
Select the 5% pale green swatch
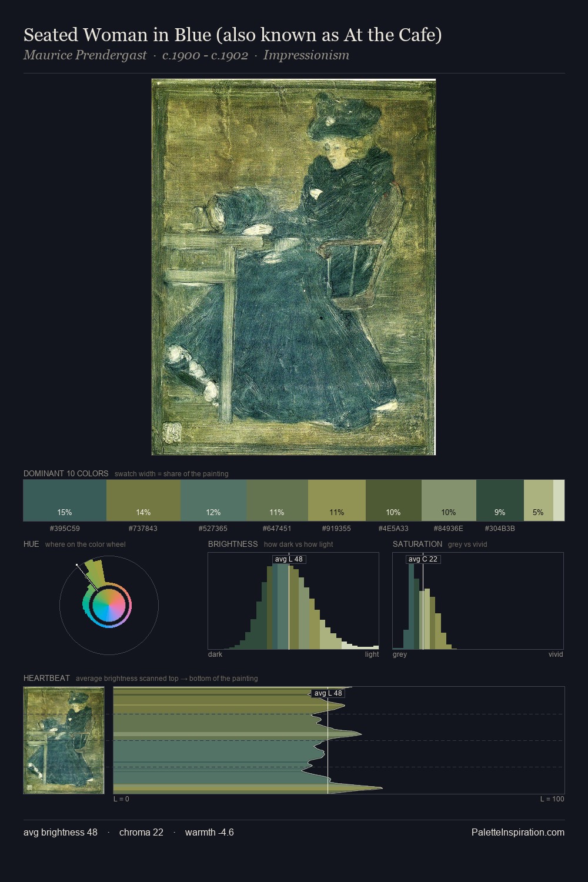coord(538,500)
